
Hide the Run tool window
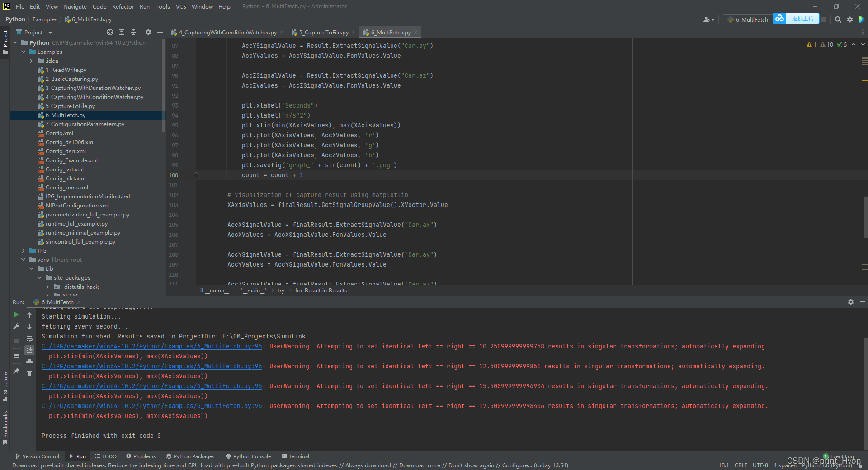(863, 302)
